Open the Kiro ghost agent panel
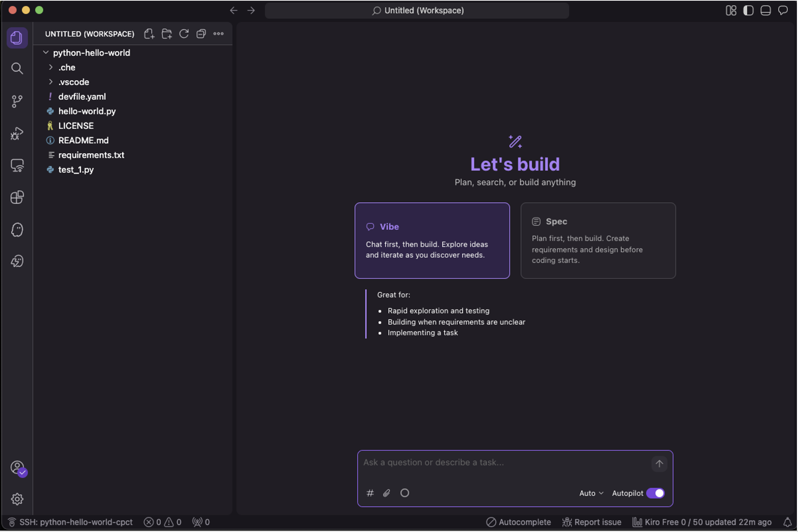This screenshot has height=532, width=798. point(17,230)
